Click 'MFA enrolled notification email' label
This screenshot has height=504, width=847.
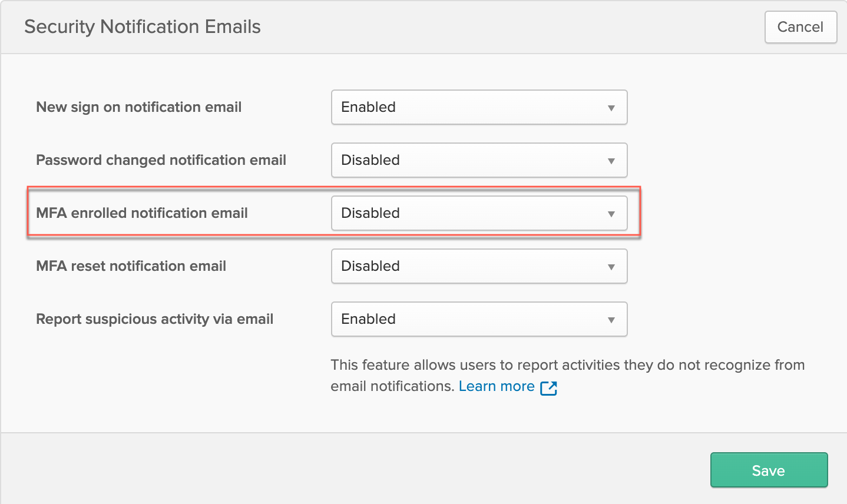pyautogui.click(x=142, y=213)
